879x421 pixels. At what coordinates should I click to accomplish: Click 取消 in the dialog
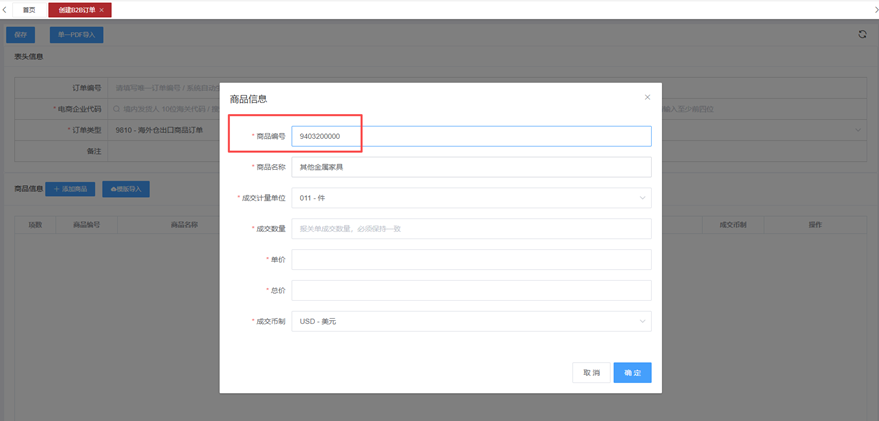click(591, 373)
